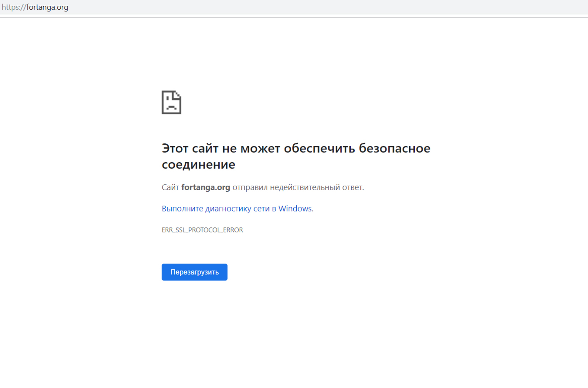Click the fortanga.org URL in address bar
Screen dimensions: 588x388
[x=47, y=7]
